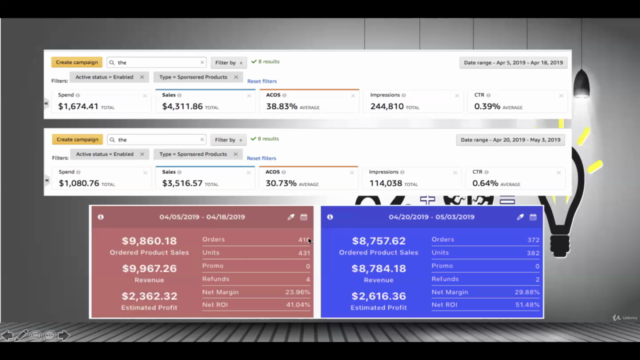Remove Sponsored Products filter in Apr 5 panel
The image size is (640, 360).
236,77
